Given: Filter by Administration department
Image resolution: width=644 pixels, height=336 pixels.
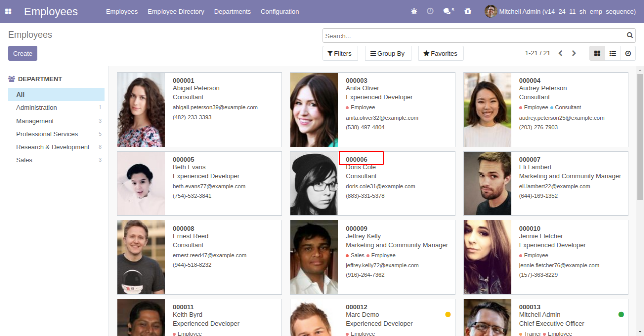Looking at the screenshot, I should pos(56,107).
